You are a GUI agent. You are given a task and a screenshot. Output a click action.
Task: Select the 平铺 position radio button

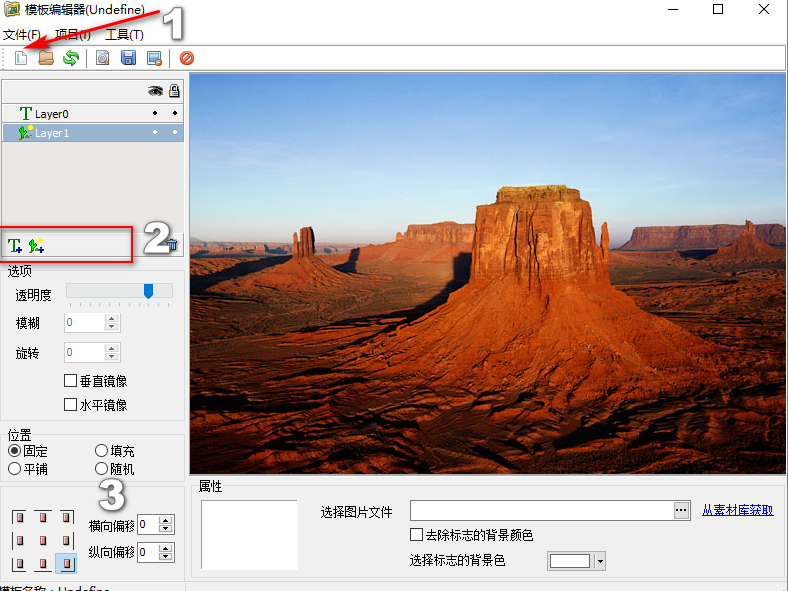15,469
